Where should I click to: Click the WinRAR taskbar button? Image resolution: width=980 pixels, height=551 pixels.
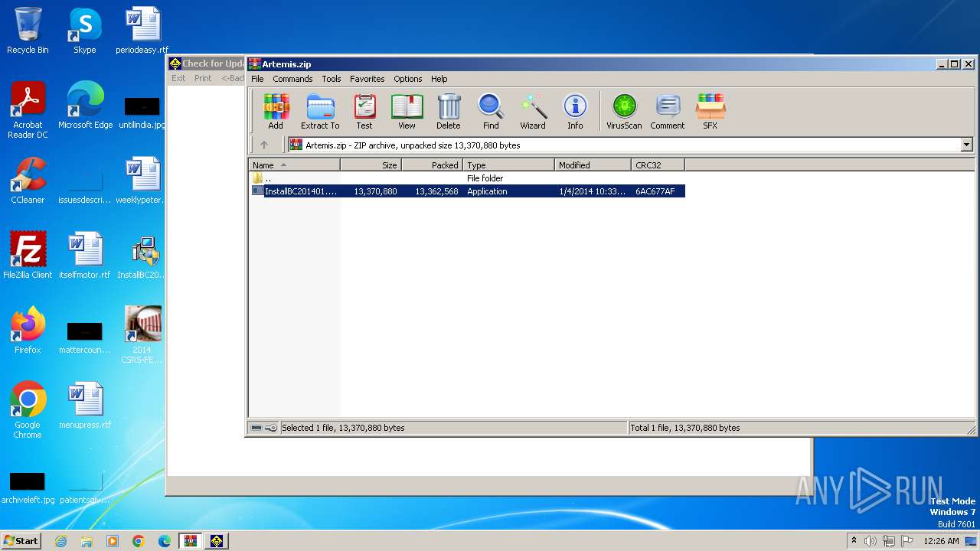pyautogui.click(x=191, y=541)
